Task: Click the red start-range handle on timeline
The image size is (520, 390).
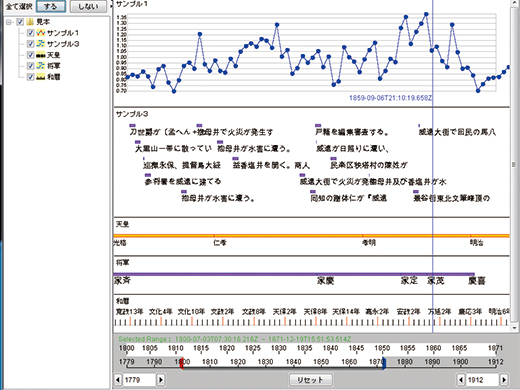Action: point(182,363)
